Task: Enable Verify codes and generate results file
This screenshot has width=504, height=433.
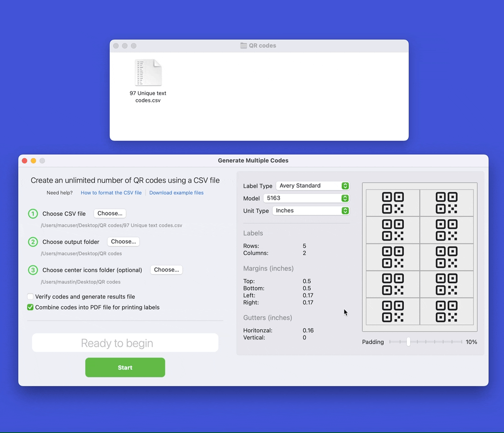Action: point(30,297)
